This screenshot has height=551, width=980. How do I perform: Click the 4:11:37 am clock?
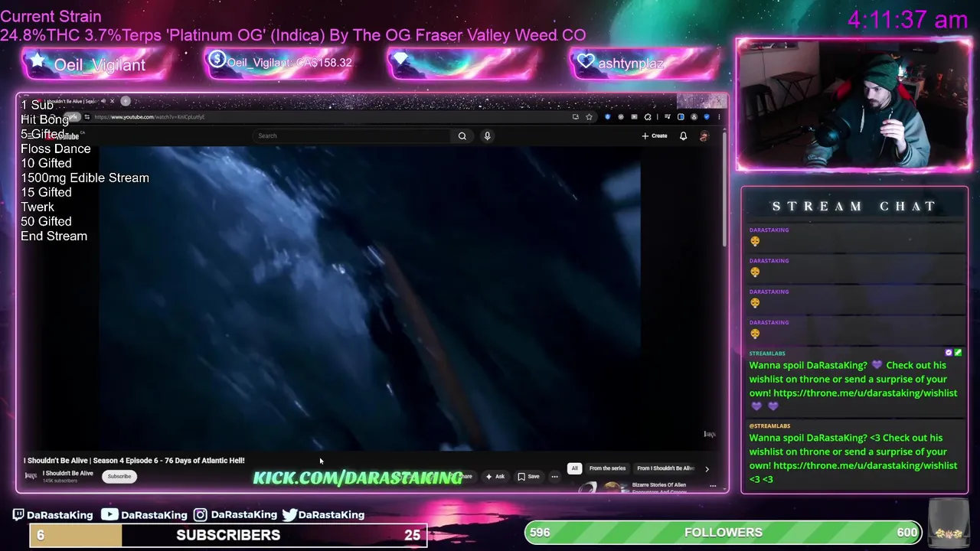(x=907, y=20)
